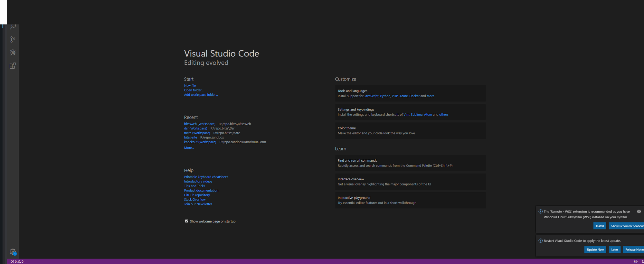Click Update Now button
Image resolution: width=644 pixels, height=264 pixels.
595,250
